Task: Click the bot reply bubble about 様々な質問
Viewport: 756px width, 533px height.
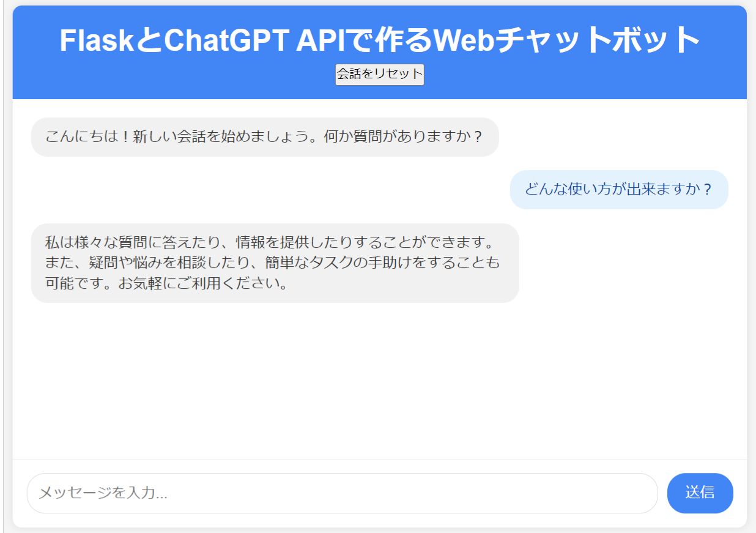Action: [x=275, y=263]
